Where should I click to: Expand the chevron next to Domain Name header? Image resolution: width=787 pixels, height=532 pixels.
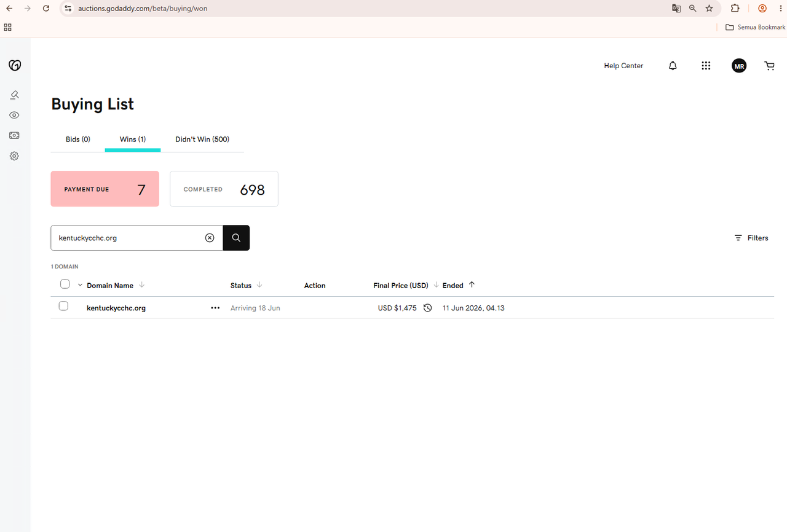click(x=80, y=285)
